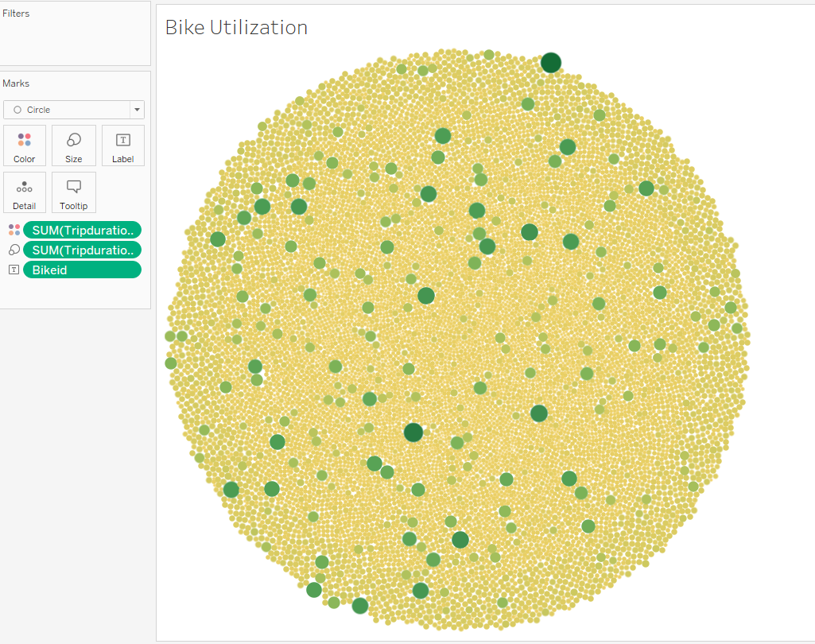Click the color dots icon beside the first SUM(Tripduration) pill

pyautogui.click(x=14, y=230)
